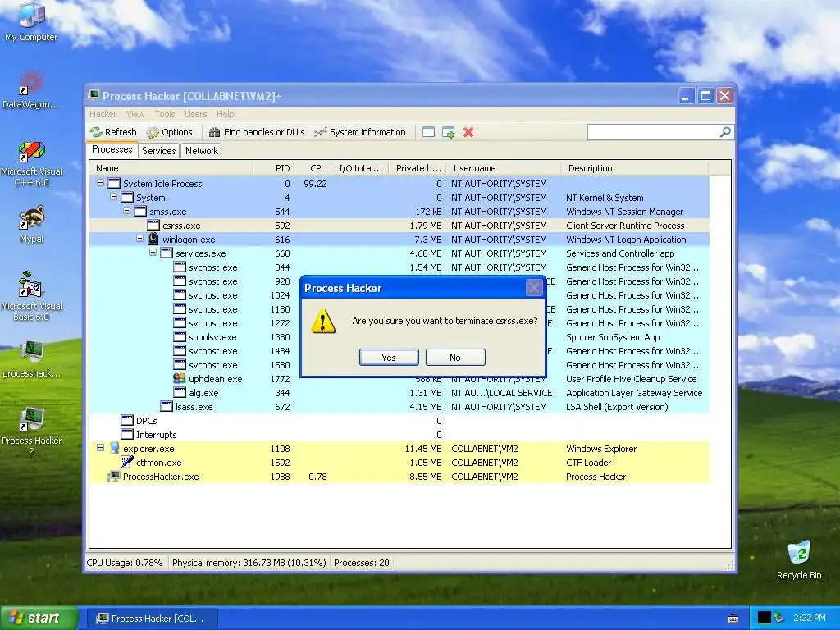Select the winlogon.exe process icon
The width and height of the screenshot is (840, 630).
[x=153, y=239]
